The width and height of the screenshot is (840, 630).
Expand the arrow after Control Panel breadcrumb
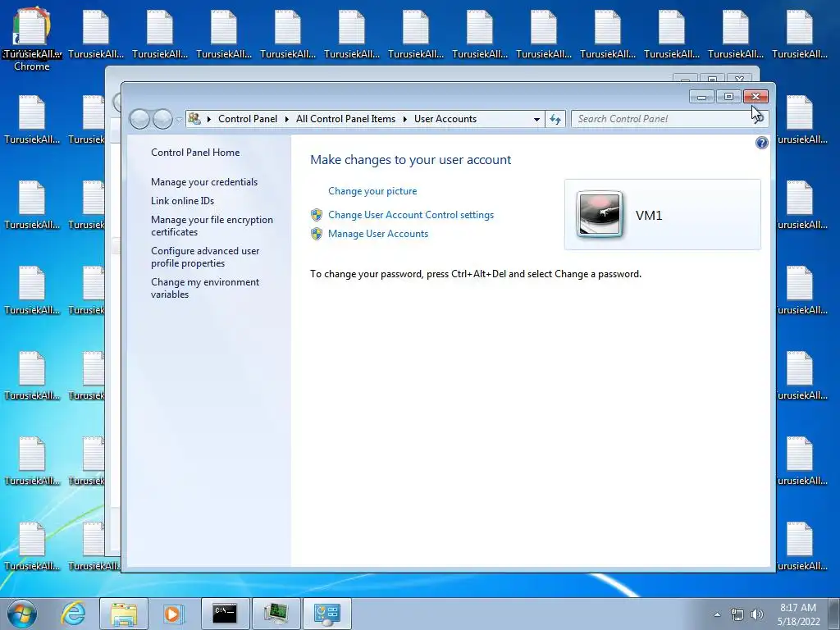(x=286, y=119)
